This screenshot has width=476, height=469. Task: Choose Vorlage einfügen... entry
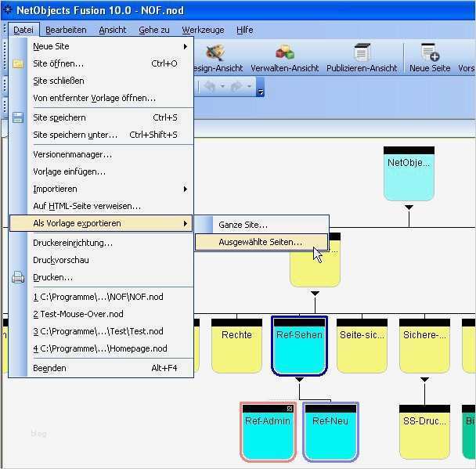tap(101, 171)
